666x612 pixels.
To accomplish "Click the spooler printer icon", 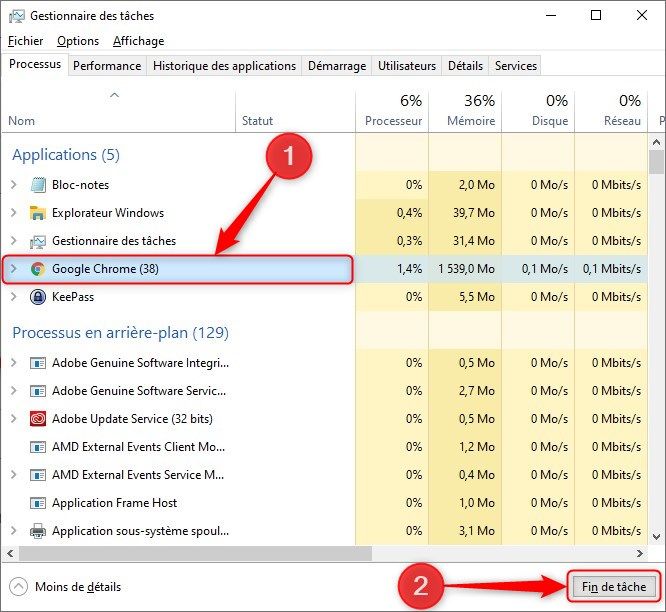I will tap(38, 531).
